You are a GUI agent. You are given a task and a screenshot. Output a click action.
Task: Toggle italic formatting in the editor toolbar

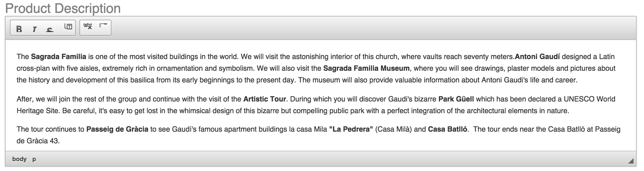[x=34, y=29]
